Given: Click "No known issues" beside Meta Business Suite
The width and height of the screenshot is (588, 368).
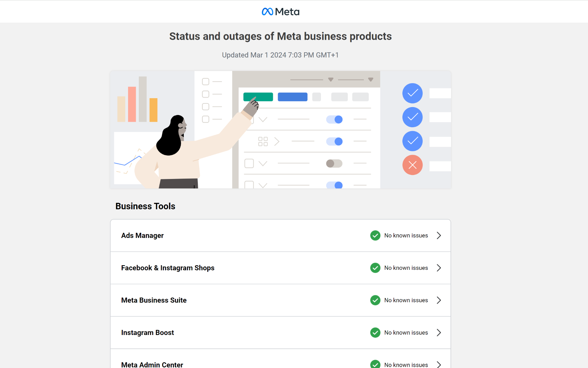Looking at the screenshot, I should (406, 300).
